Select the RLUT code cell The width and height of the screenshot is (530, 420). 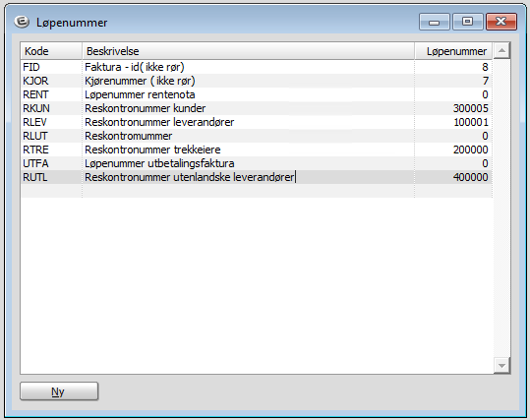[x=51, y=136]
